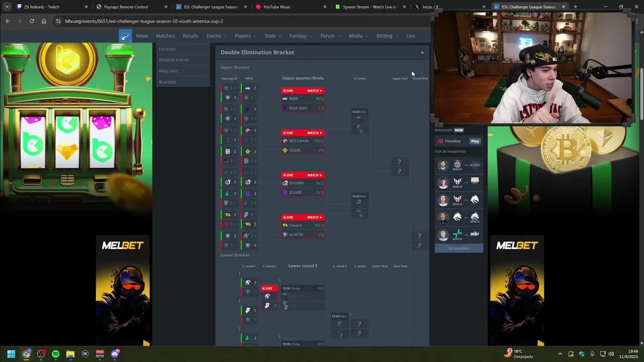This screenshot has width=644, height=362.
Task: Watch the live RED Canids match
Action: click(314, 133)
